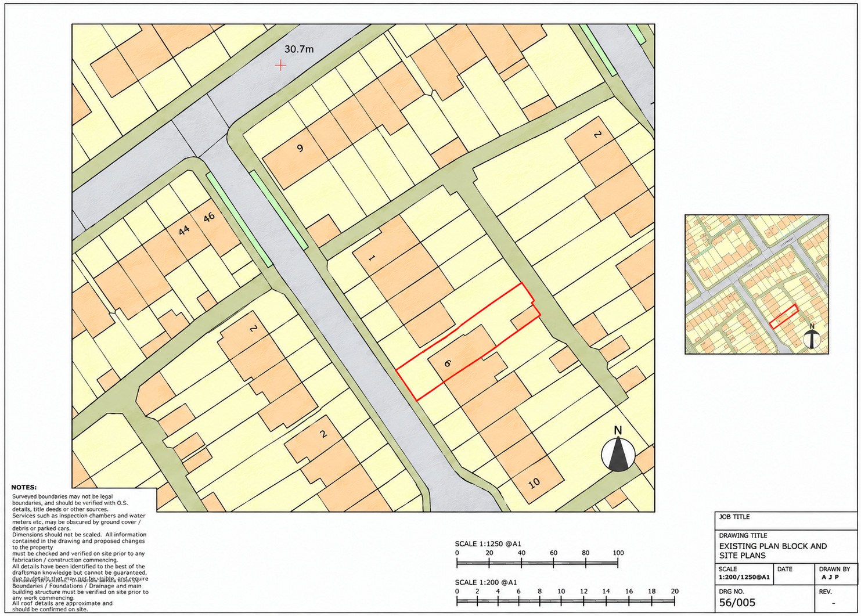
Task: Click house number 46 label
Action: click(209, 217)
